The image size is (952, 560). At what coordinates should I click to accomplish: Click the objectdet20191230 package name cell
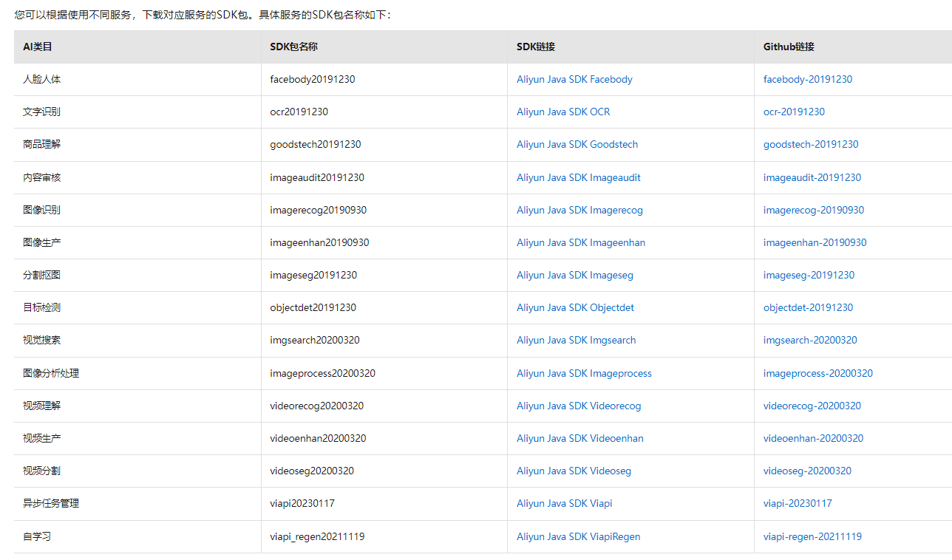(384, 307)
